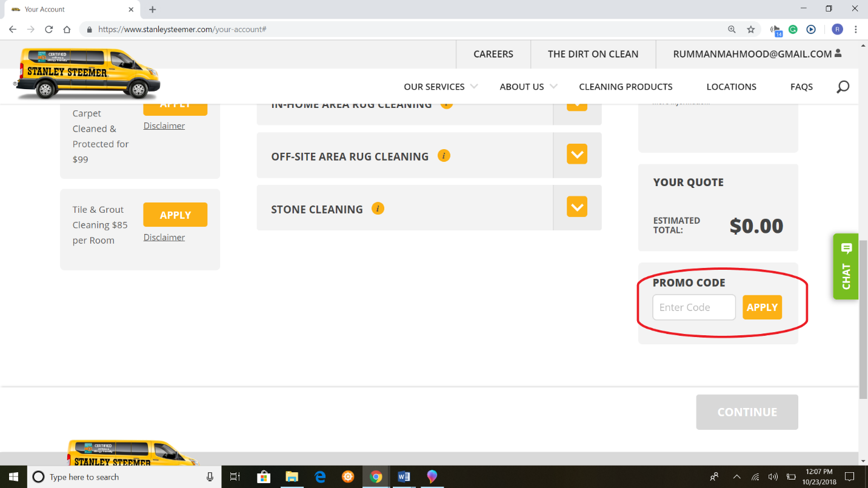Open Chrome zoom magnifier icon in address bar
This screenshot has height=488, width=868.
pos(732,29)
